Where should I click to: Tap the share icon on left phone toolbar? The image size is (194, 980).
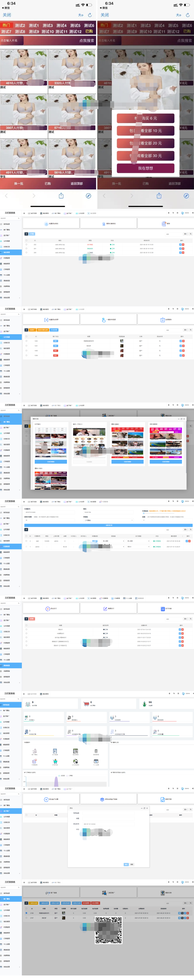coord(61,195)
